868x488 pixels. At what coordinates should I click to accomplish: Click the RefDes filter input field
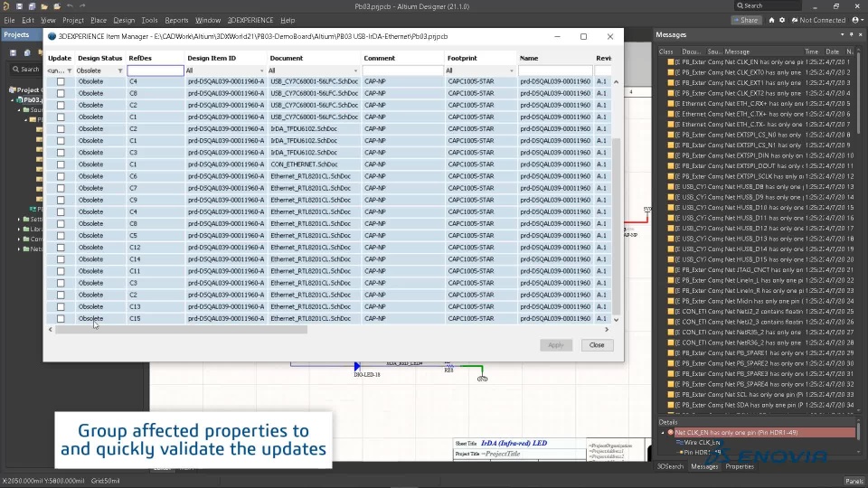(x=156, y=70)
